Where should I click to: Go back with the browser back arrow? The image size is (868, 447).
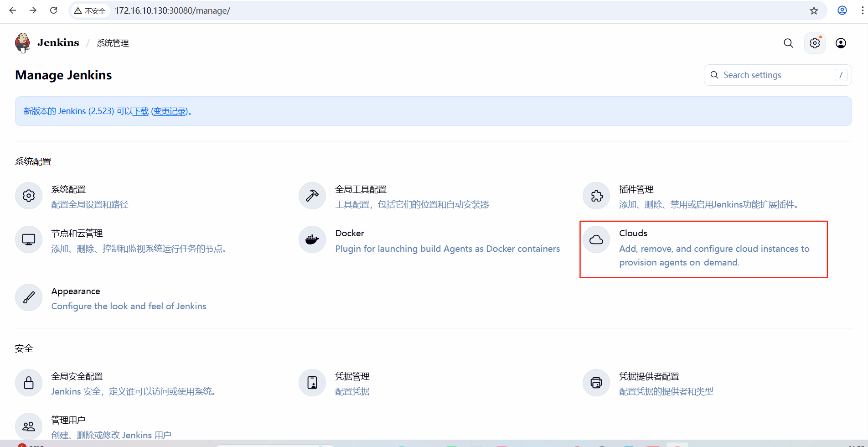click(x=12, y=10)
